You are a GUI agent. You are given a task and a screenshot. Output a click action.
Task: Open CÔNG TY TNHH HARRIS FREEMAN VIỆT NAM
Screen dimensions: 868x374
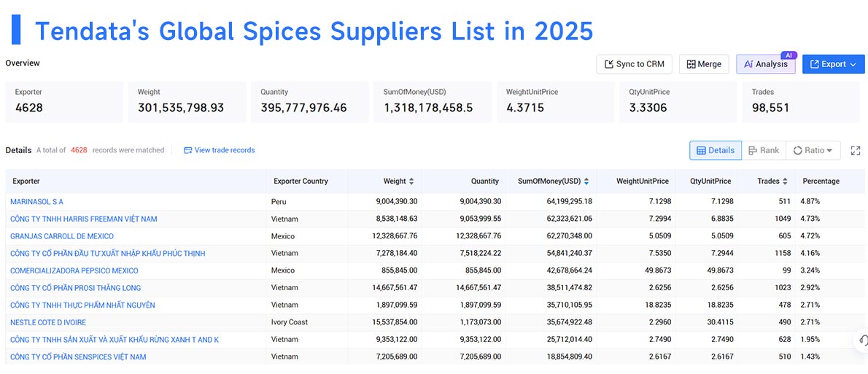click(84, 219)
